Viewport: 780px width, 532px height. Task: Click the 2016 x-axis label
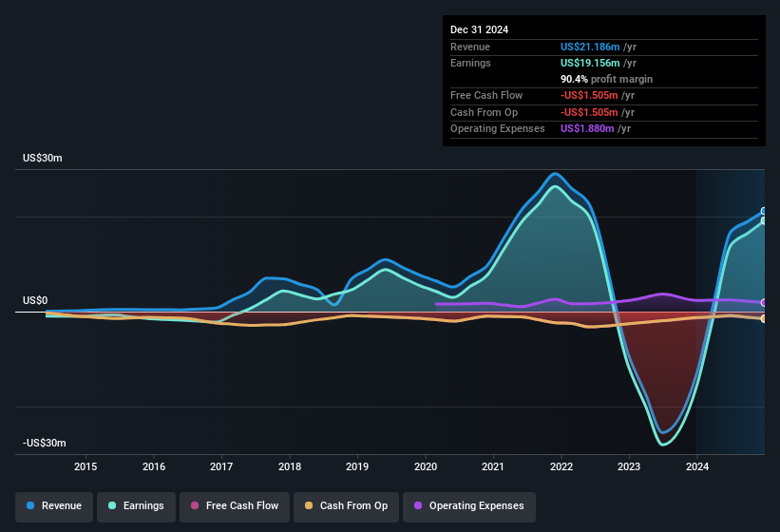(154, 466)
